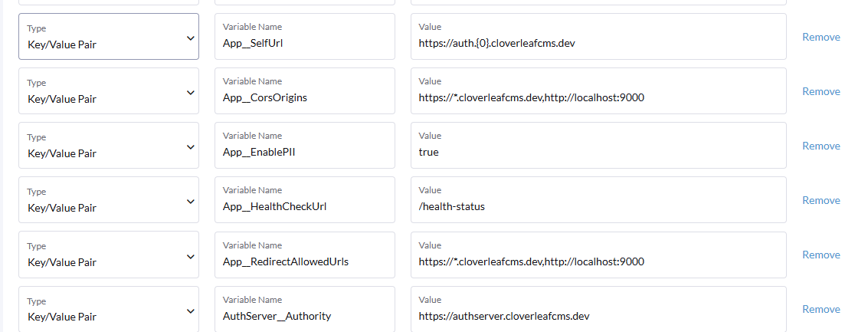Screen dimensions: 868x332
Task: Edit the AuthServer__Authority variable name field
Action: click(x=305, y=309)
